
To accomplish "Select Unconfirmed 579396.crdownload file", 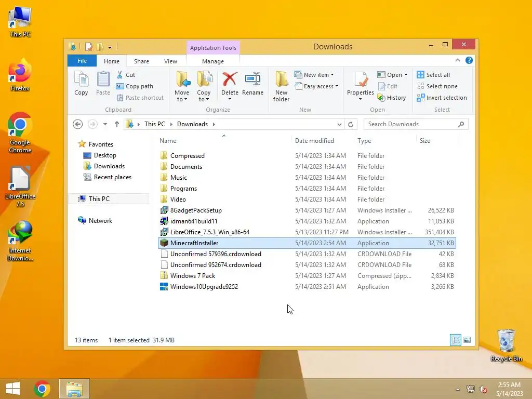I will point(307,254).
